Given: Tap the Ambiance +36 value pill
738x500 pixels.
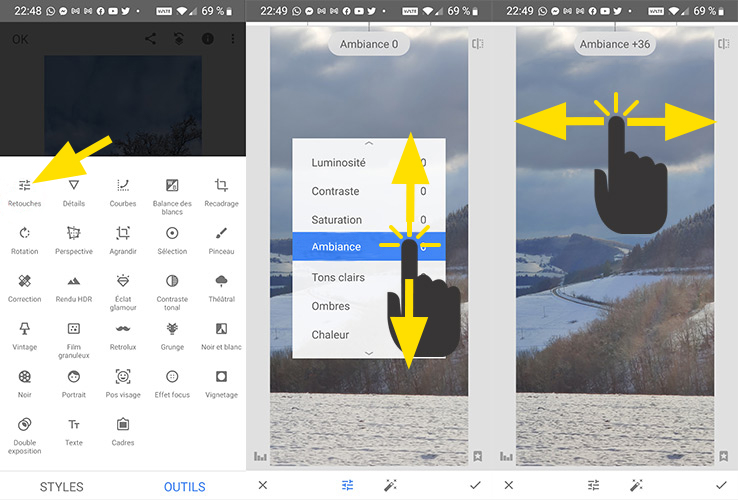Looking at the screenshot, I should (615, 44).
